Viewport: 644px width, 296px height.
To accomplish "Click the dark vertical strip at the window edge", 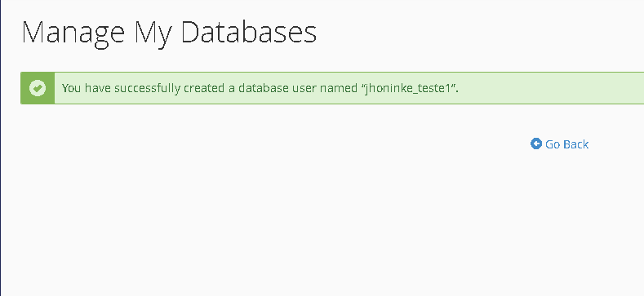I will [x=1, y=148].
